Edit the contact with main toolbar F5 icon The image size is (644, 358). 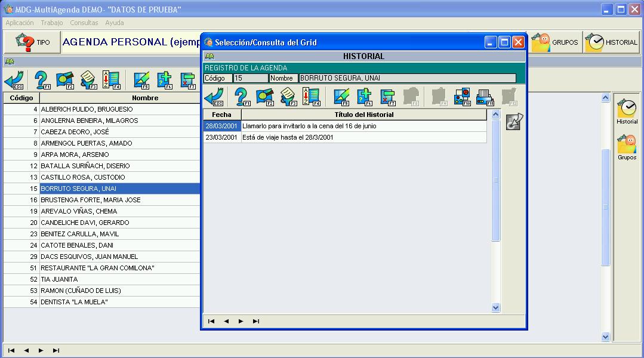(x=141, y=79)
